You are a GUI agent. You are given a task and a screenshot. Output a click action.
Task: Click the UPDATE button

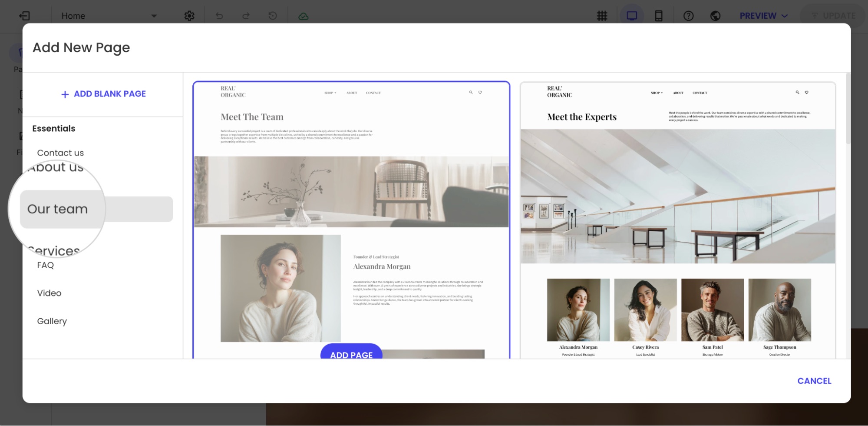coord(834,16)
